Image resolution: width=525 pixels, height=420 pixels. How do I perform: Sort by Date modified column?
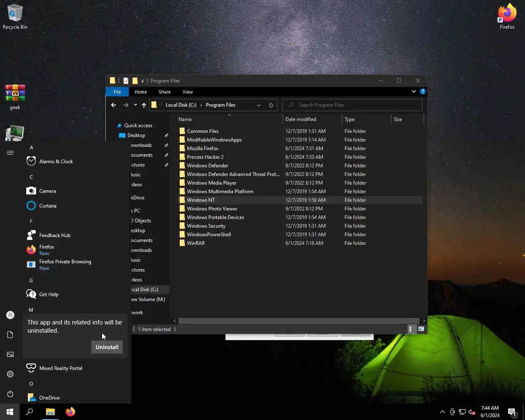[312, 119]
